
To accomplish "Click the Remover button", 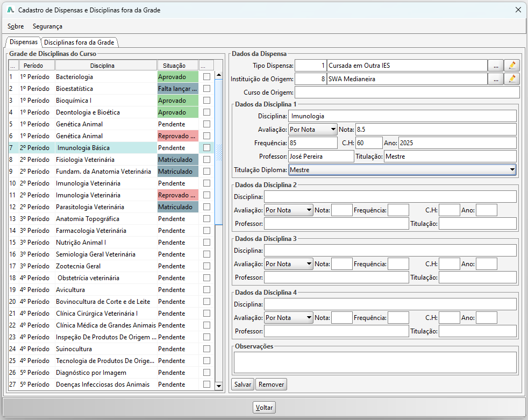I will pyautogui.click(x=271, y=385).
